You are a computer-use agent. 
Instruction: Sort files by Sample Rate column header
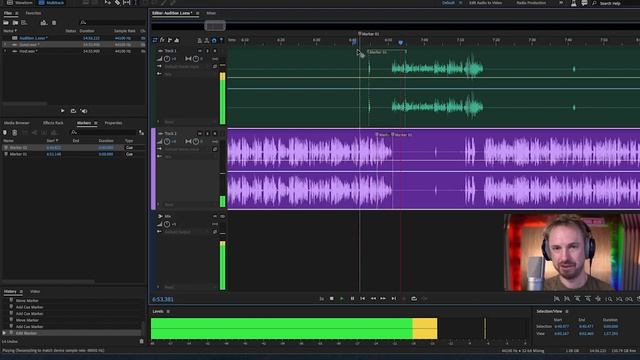pyautogui.click(x=124, y=31)
